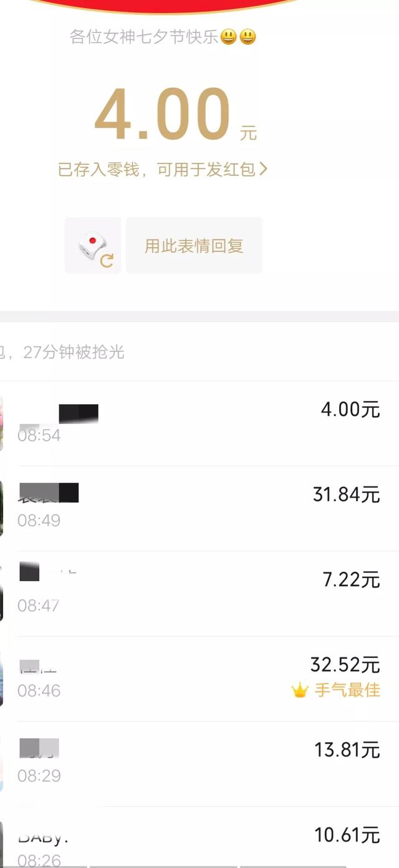399x868 pixels.
Task: Tap the crown icon beside 手气最佳
Action: tap(300, 690)
